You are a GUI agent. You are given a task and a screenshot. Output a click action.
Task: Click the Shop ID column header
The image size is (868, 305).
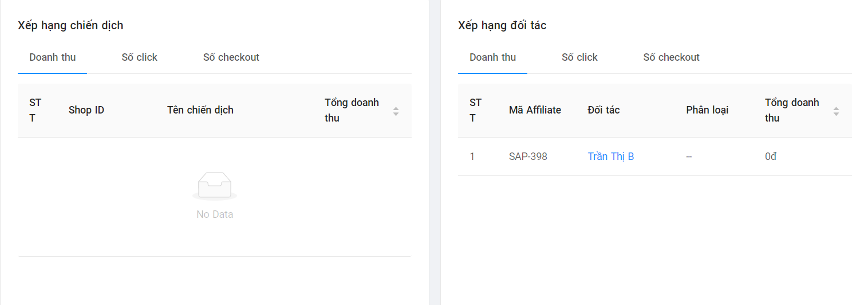[86, 110]
